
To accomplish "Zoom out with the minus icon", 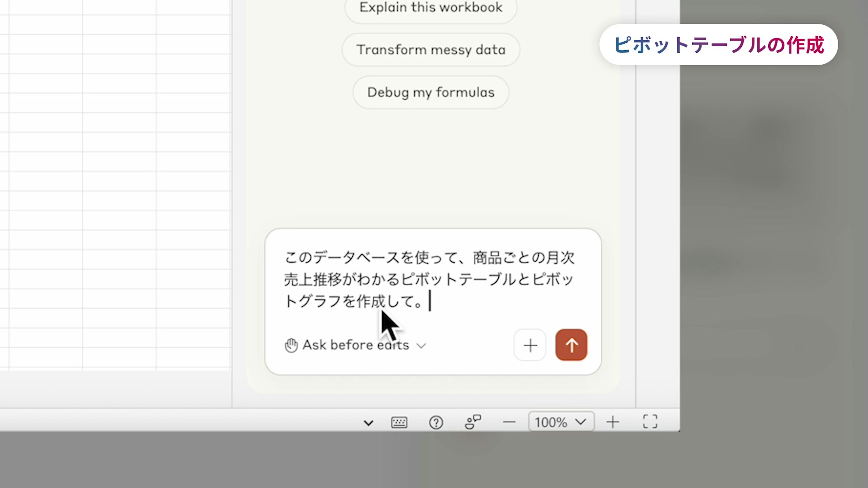I will point(509,422).
